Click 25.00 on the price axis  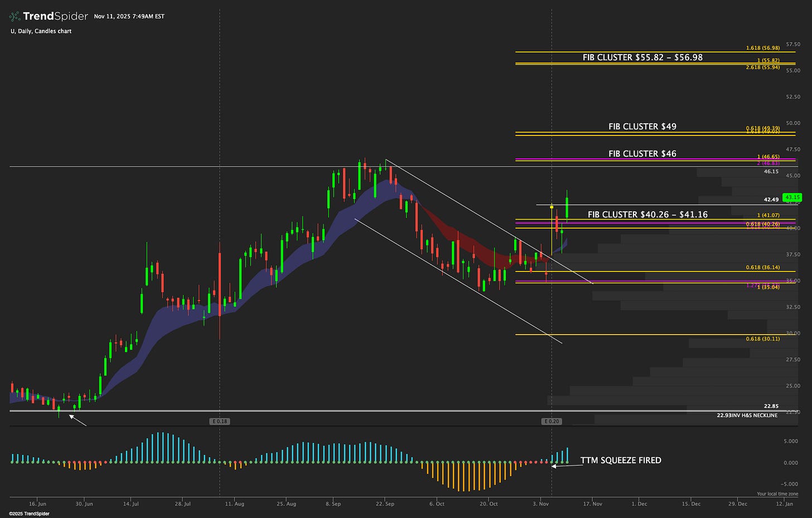pos(793,386)
